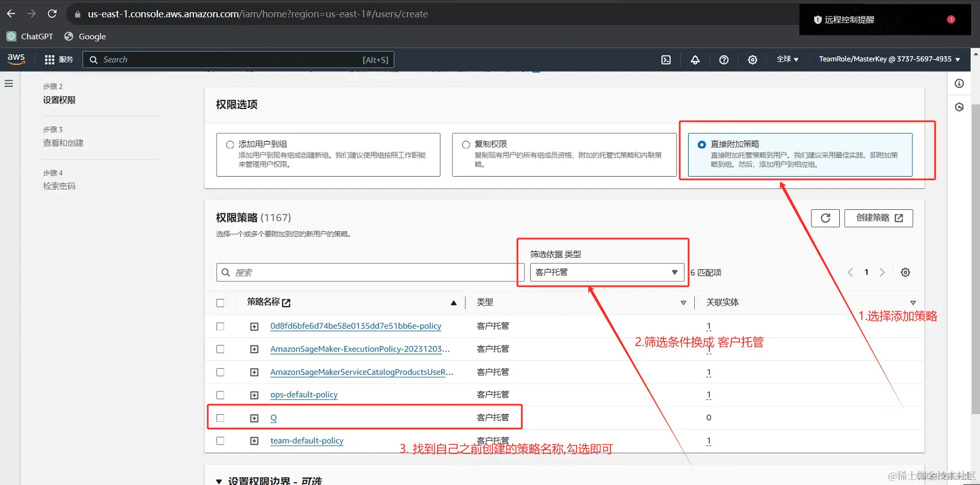This screenshot has height=485, width=980.
Task: Reload the page with the refresh icon
Action: tap(52, 14)
